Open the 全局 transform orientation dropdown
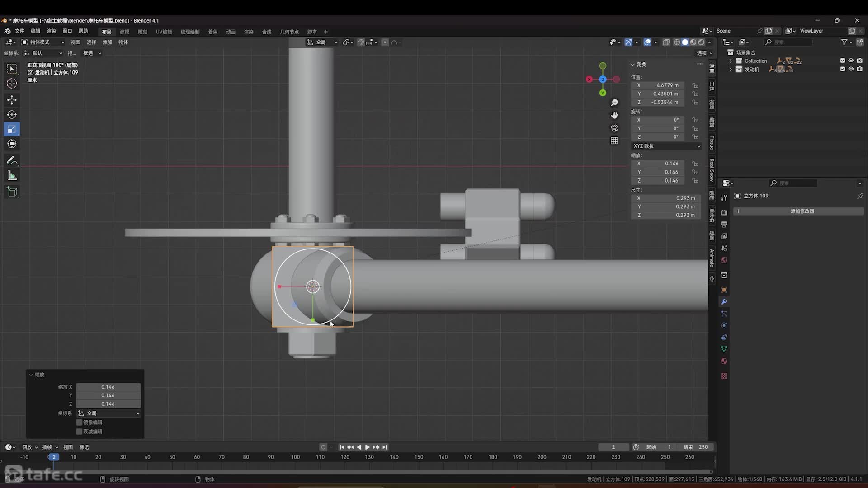 tap(322, 42)
